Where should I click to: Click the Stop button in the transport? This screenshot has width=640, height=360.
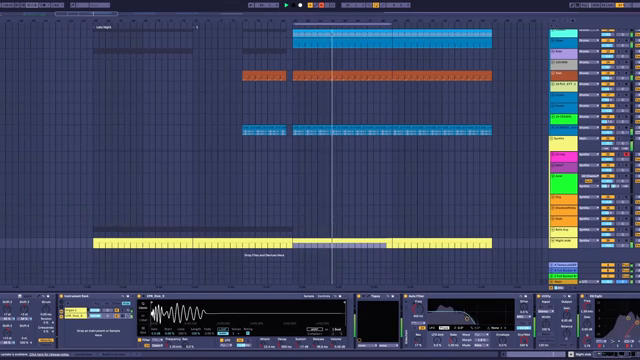pyautogui.click(x=293, y=5)
